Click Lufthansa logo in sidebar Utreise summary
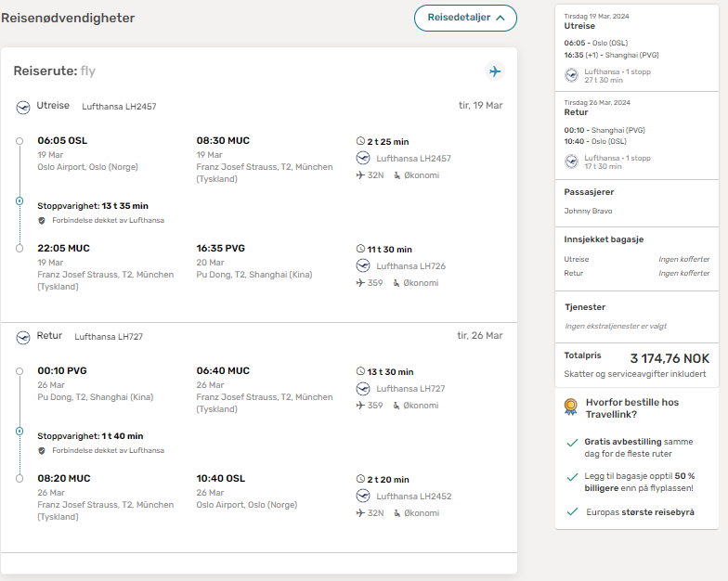728x581 pixels. 572,75
